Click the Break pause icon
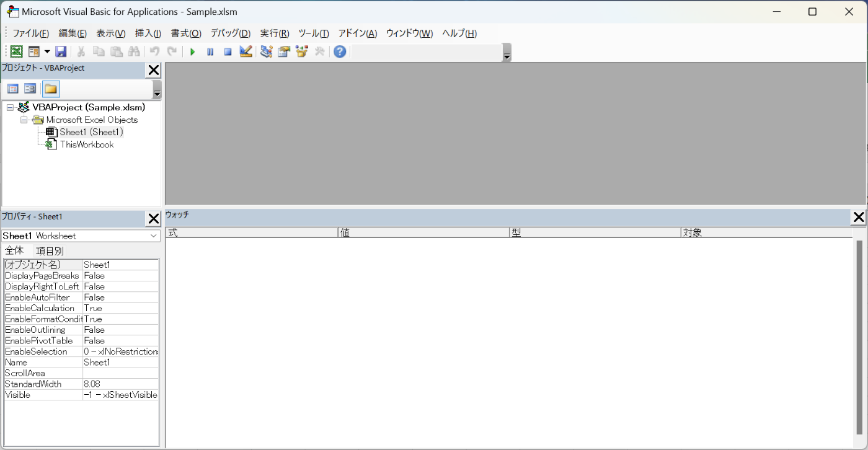 tap(210, 52)
